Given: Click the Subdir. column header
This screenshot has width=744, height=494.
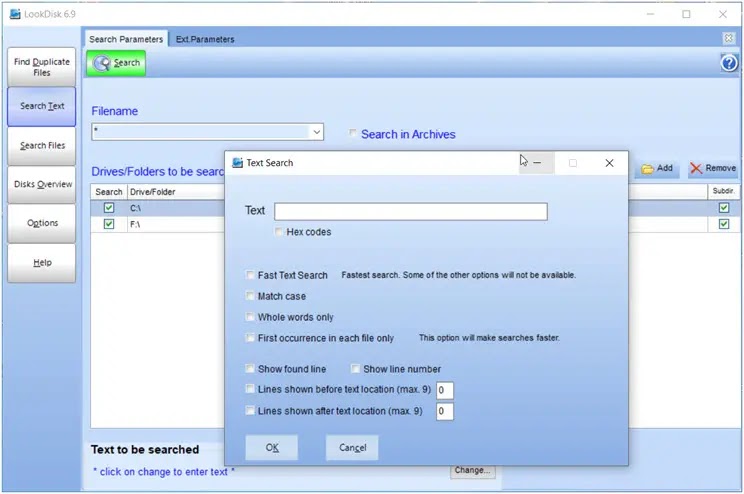Looking at the screenshot, I should [x=723, y=191].
